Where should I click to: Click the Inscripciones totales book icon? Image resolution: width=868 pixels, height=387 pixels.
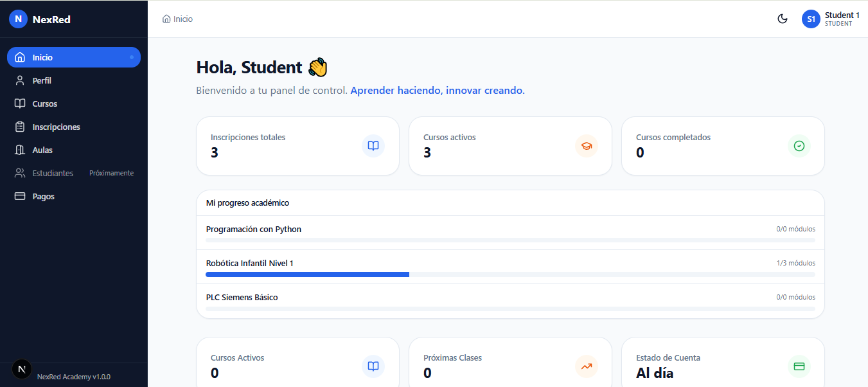pyautogui.click(x=373, y=146)
